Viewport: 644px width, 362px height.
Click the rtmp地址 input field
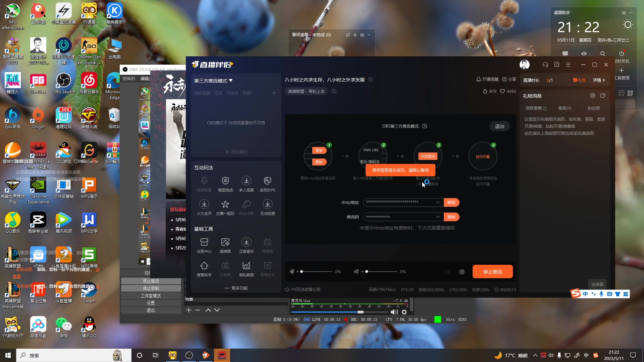click(x=403, y=202)
